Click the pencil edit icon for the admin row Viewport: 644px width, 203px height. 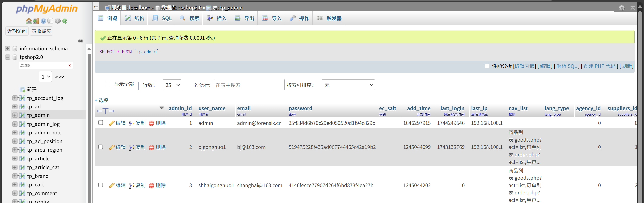tap(111, 123)
